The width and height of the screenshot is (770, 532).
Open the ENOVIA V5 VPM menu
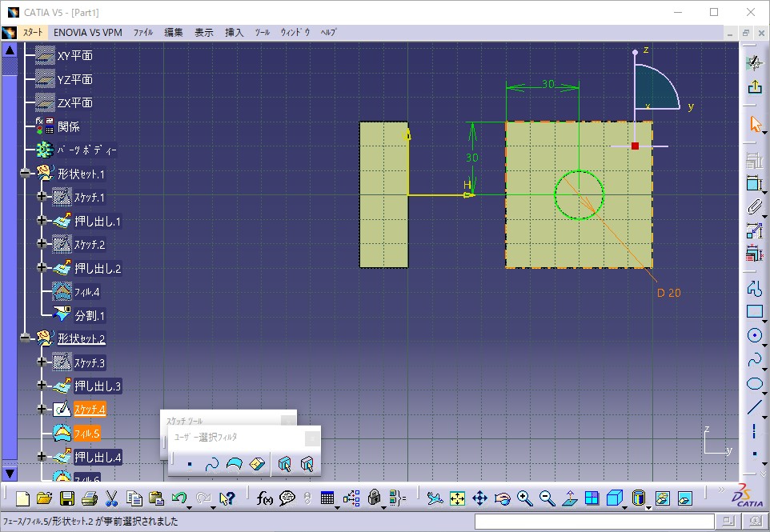[88, 33]
